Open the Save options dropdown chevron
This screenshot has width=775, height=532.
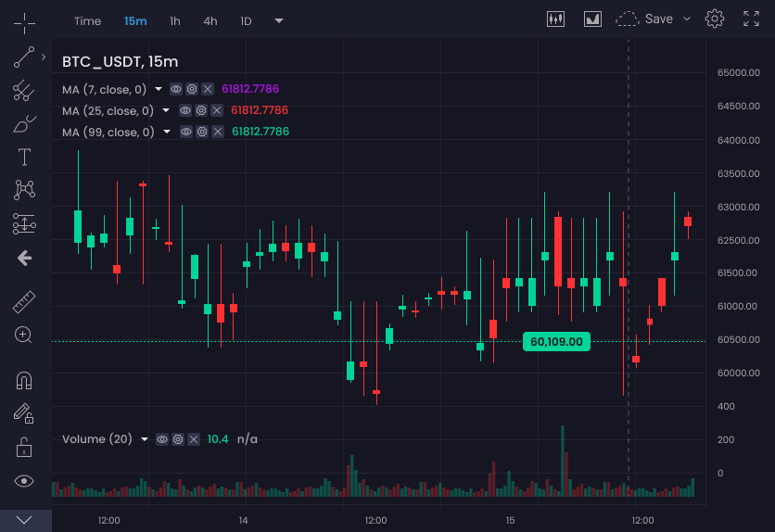pos(687,19)
